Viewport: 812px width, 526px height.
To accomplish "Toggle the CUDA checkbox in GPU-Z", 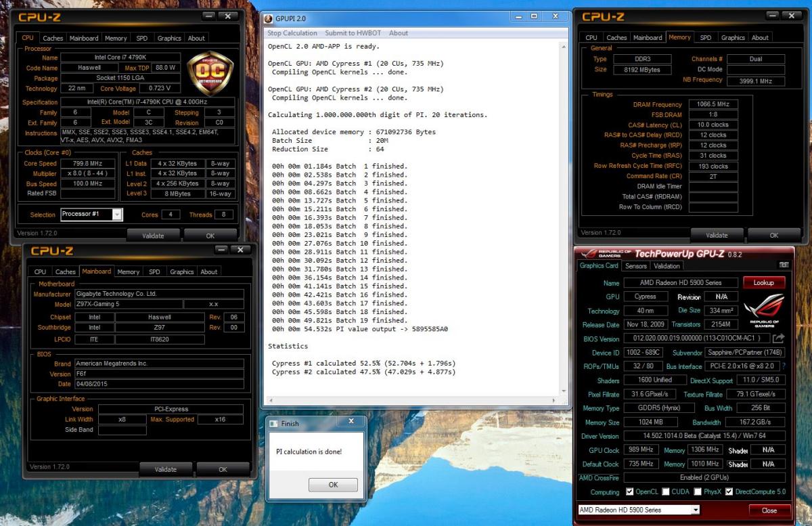I will coord(666,492).
